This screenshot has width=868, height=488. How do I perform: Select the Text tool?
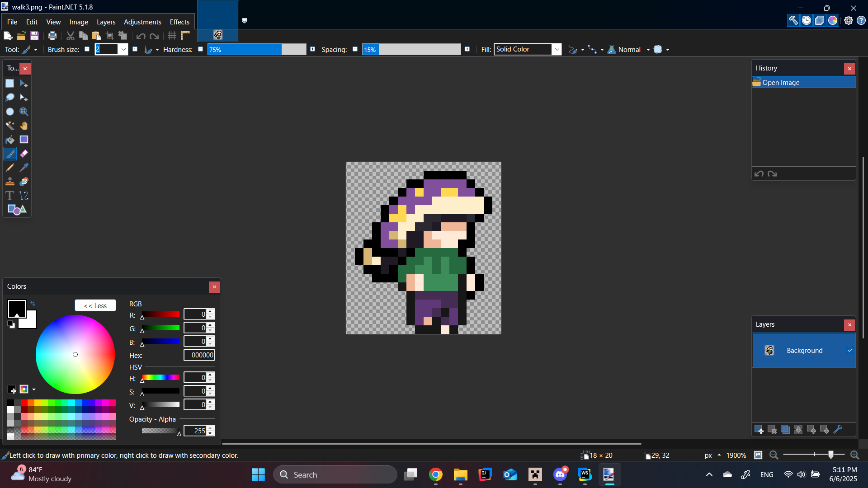coord(10,196)
